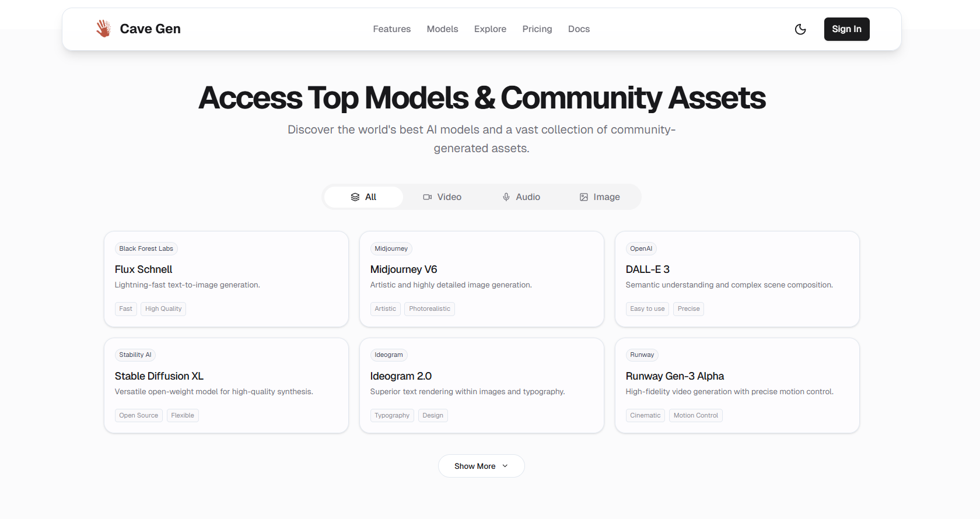Click the Motion Control tag

pyautogui.click(x=696, y=415)
